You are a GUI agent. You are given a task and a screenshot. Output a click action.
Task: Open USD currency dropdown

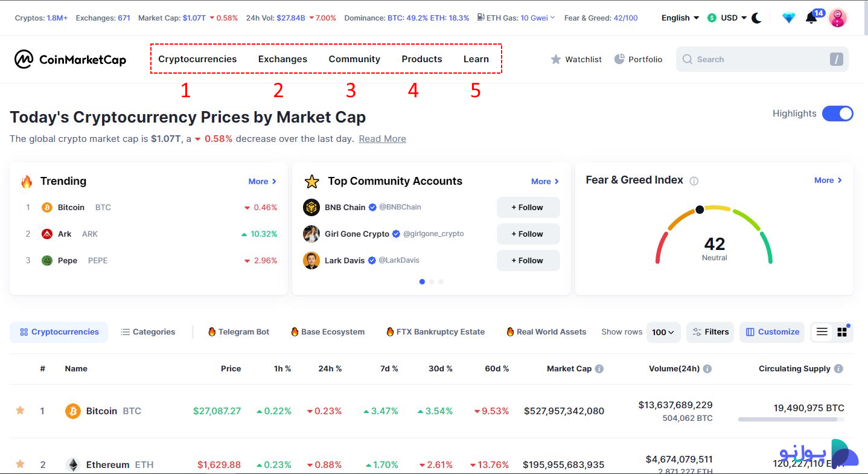[x=727, y=18]
